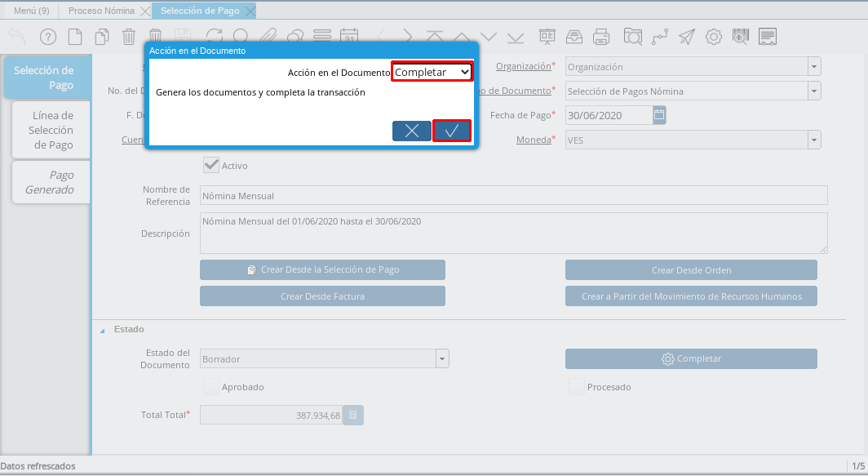Switch to the Menú (9) tab
The width and height of the screenshot is (868, 476).
(32, 11)
